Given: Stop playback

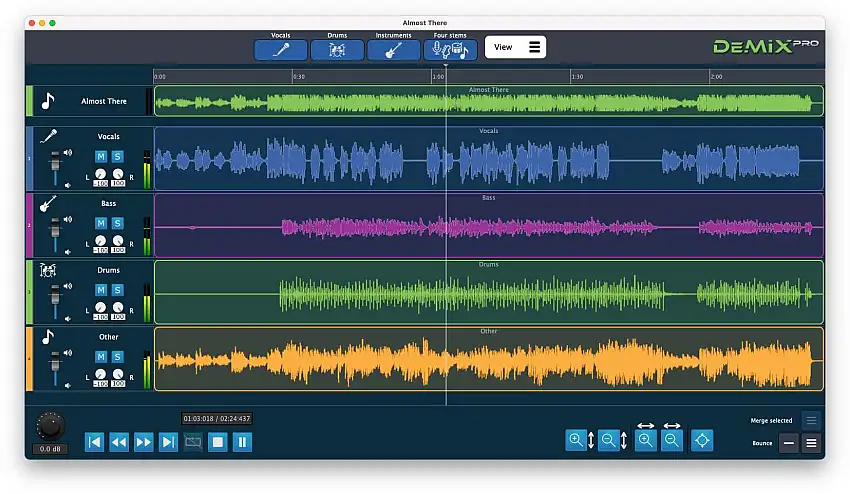Looking at the screenshot, I should [x=218, y=442].
